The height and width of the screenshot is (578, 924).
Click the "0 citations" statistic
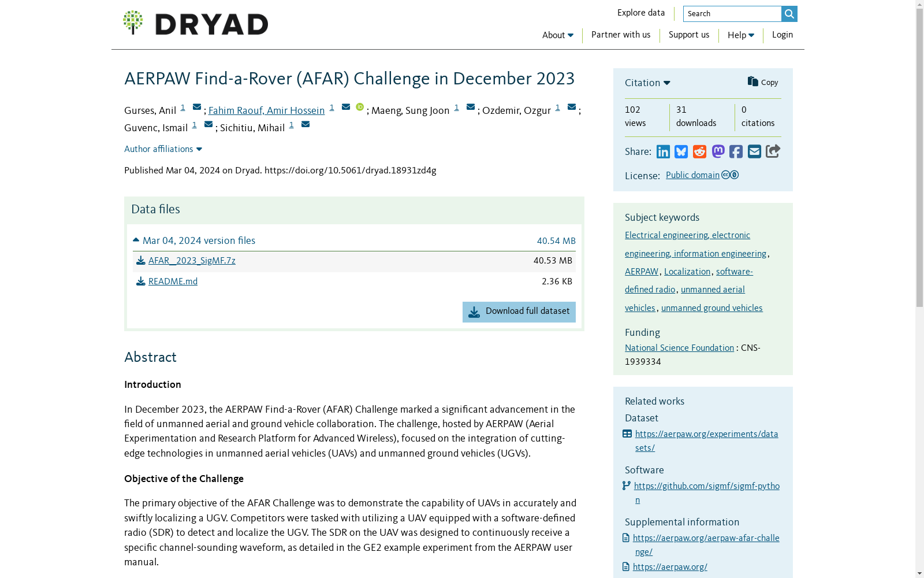[758, 117]
